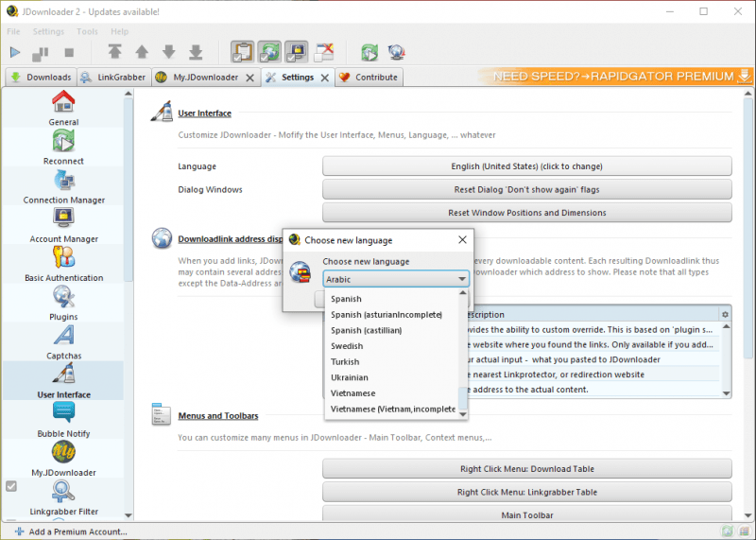Click the Menus and Toolbars heading
The image size is (756, 540).
218,415
